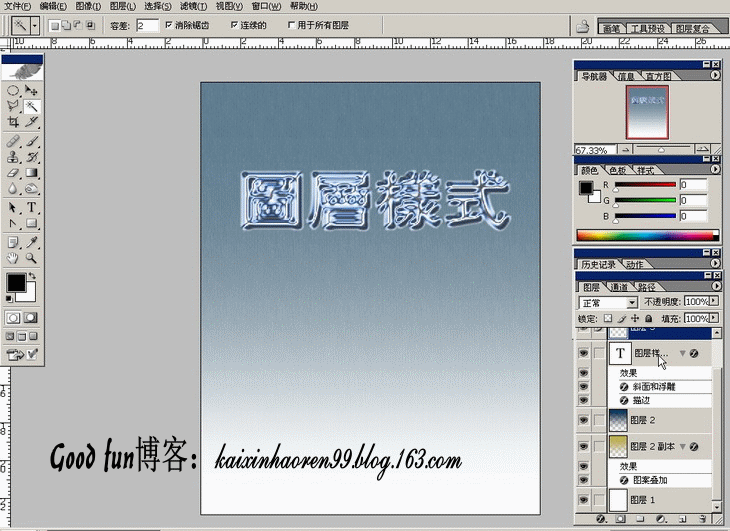Switch to Quick Mask mode

(x=31, y=318)
